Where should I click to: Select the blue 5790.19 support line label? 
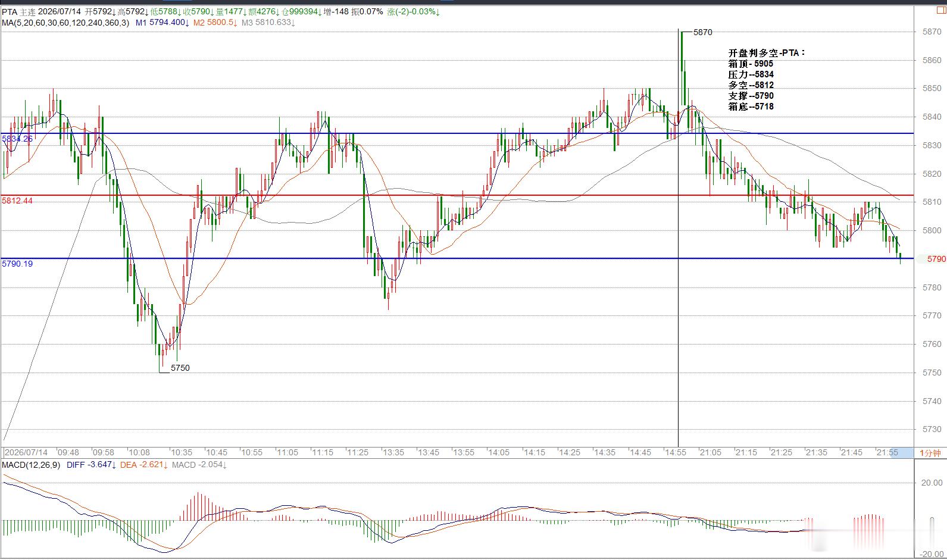[17, 264]
